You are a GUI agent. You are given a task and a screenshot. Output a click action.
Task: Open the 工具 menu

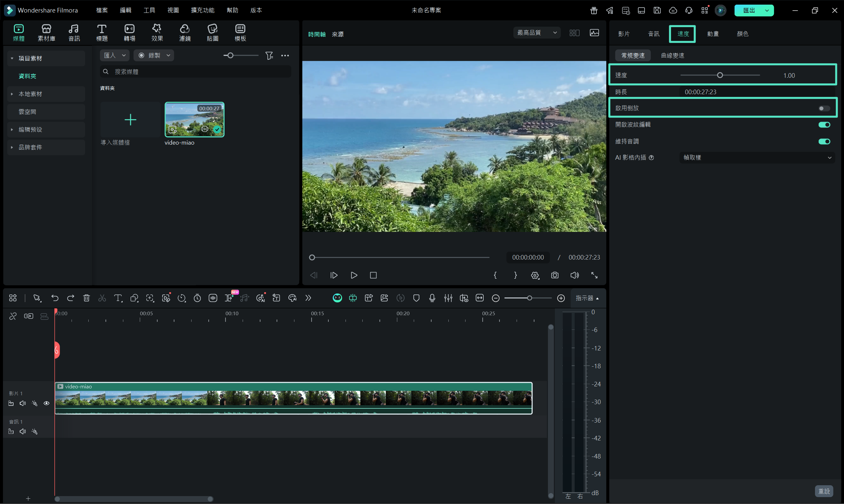149,10
